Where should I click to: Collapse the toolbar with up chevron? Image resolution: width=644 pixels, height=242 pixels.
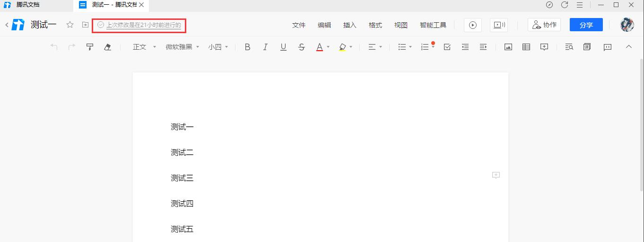coord(629,46)
